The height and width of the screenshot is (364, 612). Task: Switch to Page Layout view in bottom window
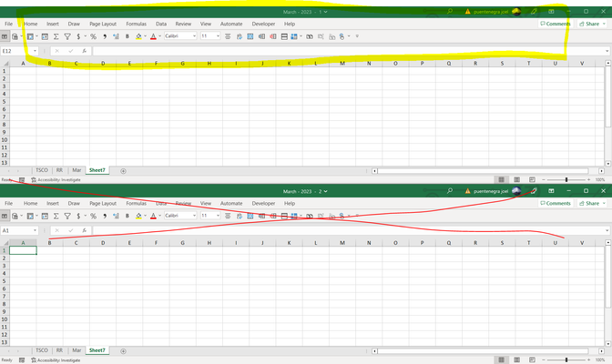(516, 359)
